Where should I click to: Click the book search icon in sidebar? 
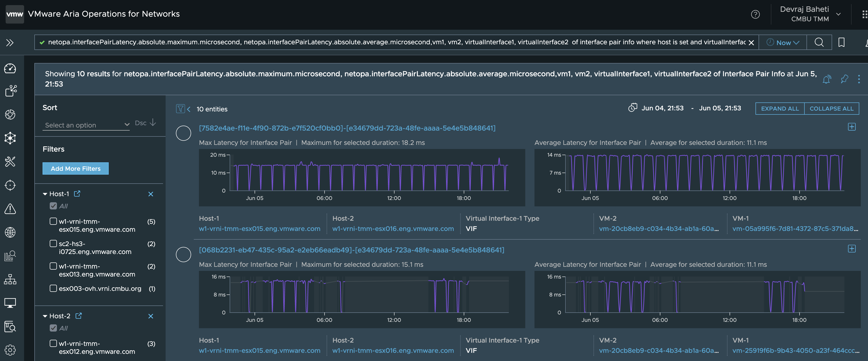point(10,326)
